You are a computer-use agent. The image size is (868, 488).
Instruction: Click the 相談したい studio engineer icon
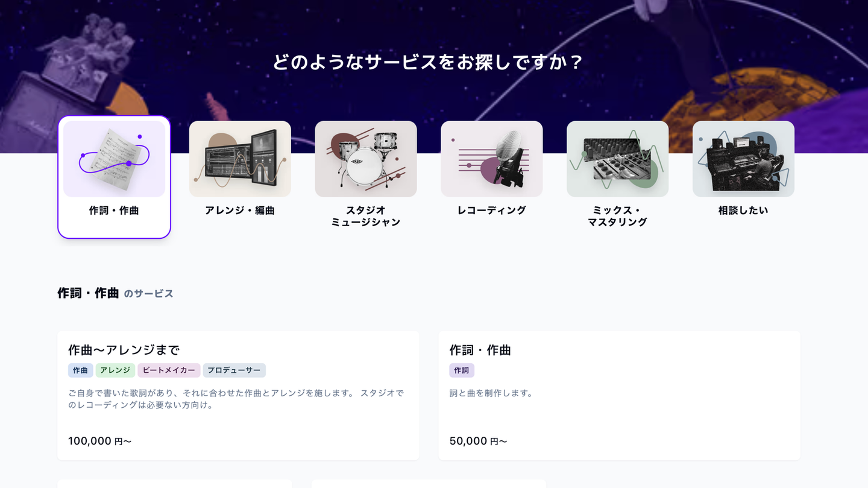point(743,159)
